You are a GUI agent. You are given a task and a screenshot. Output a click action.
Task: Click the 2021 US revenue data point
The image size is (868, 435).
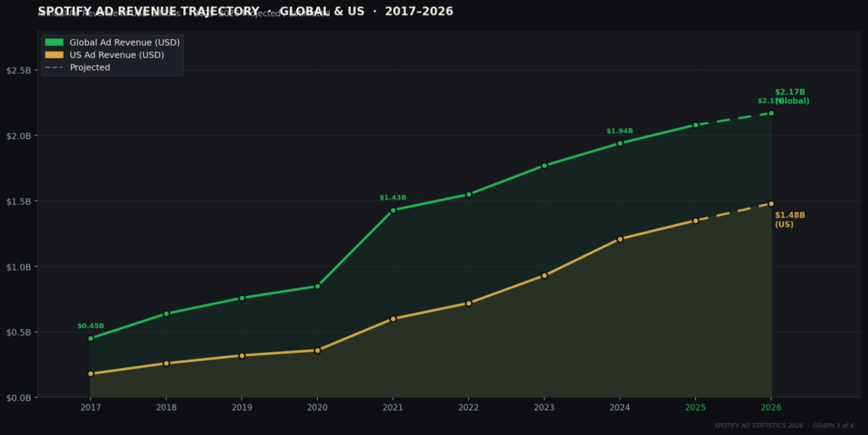pos(393,319)
